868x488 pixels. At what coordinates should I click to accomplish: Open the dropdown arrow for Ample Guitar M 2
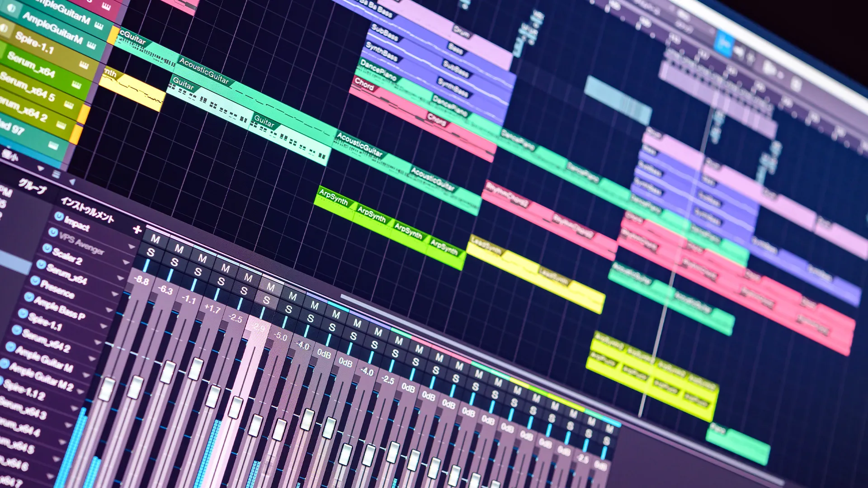(x=80, y=392)
